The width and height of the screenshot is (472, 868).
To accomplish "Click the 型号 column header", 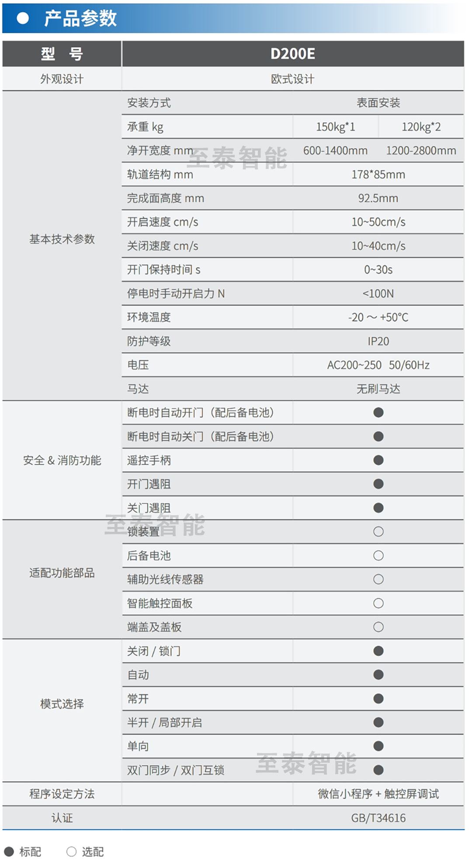I will 62,54.
